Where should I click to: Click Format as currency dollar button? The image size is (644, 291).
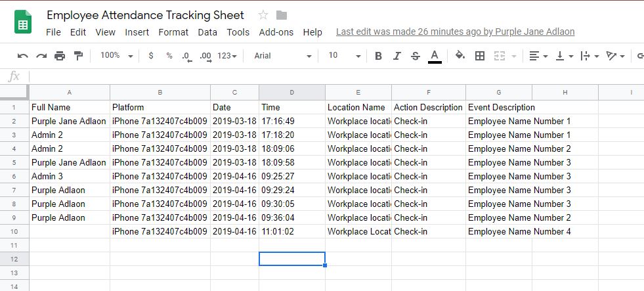(151, 56)
